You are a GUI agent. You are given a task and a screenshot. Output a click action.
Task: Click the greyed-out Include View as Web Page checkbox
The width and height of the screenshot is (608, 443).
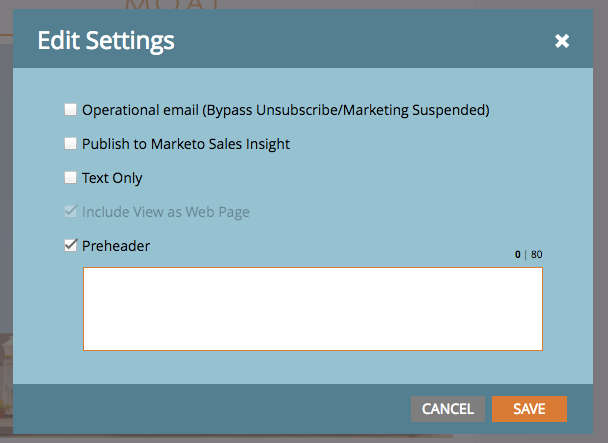click(x=71, y=211)
